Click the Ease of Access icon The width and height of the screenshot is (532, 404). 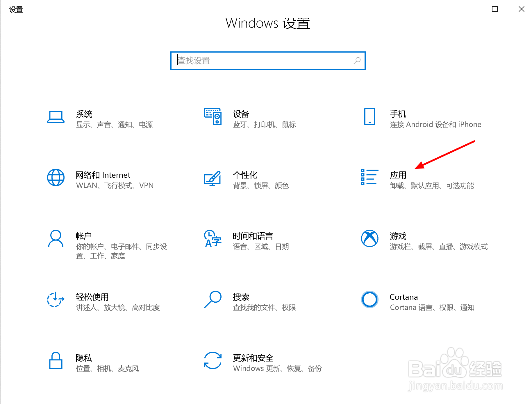[x=56, y=299]
